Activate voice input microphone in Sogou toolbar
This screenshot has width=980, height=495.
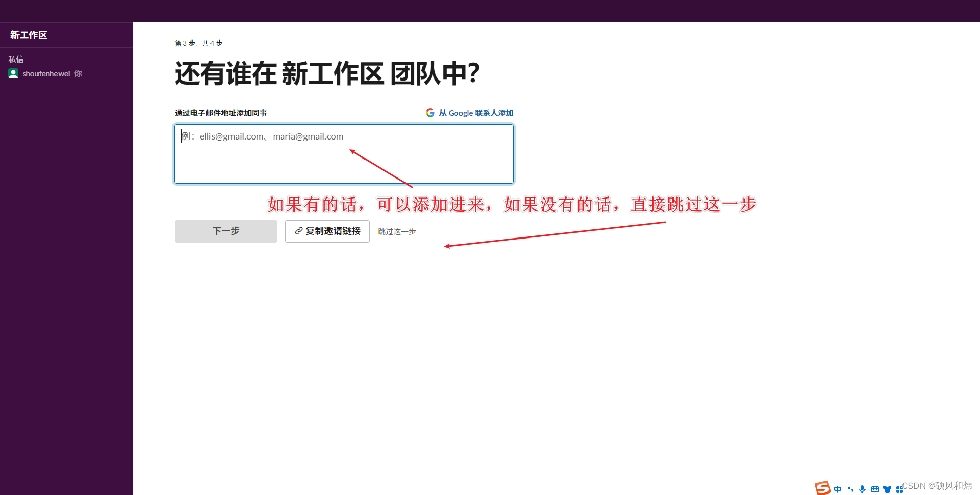[x=862, y=489]
